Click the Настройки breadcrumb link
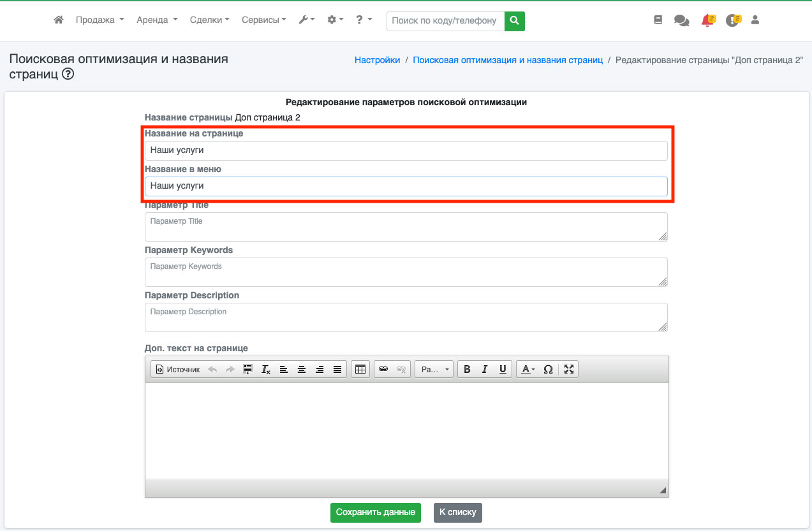This screenshot has height=531, width=812. (377, 60)
